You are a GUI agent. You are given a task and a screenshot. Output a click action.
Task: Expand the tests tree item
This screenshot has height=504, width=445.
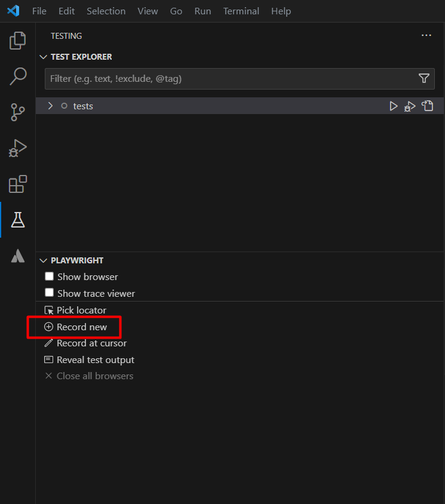[50, 106]
